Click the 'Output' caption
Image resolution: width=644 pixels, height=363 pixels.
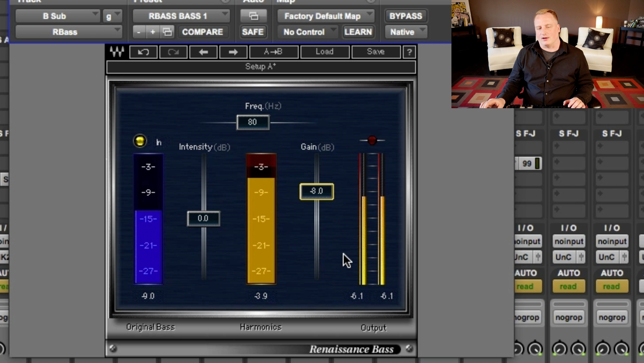(373, 328)
